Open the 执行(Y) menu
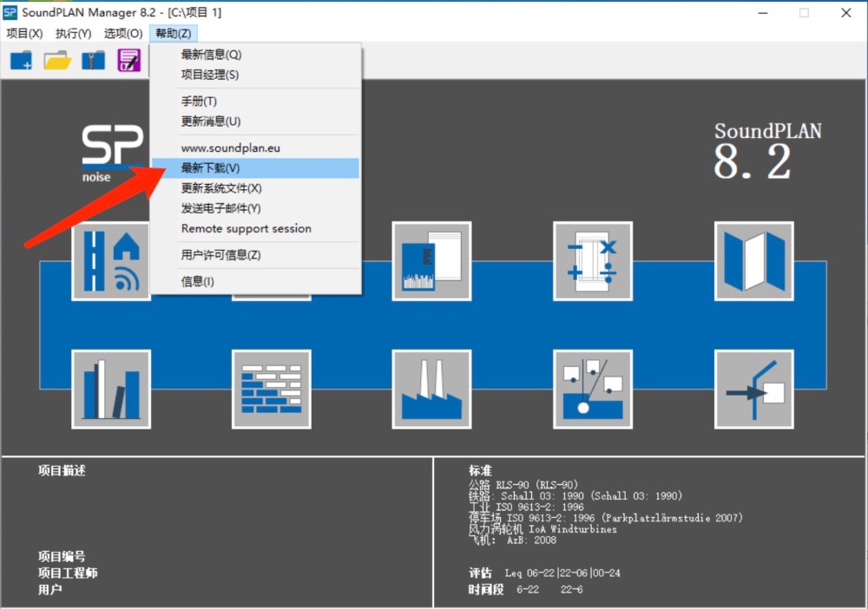The width and height of the screenshot is (868, 609). pyautogui.click(x=73, y=34)
